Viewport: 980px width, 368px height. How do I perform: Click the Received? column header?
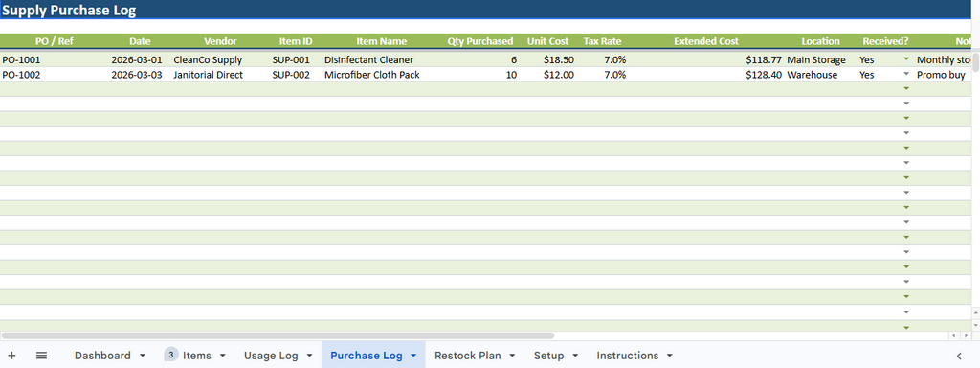click(x=885, y=41)
